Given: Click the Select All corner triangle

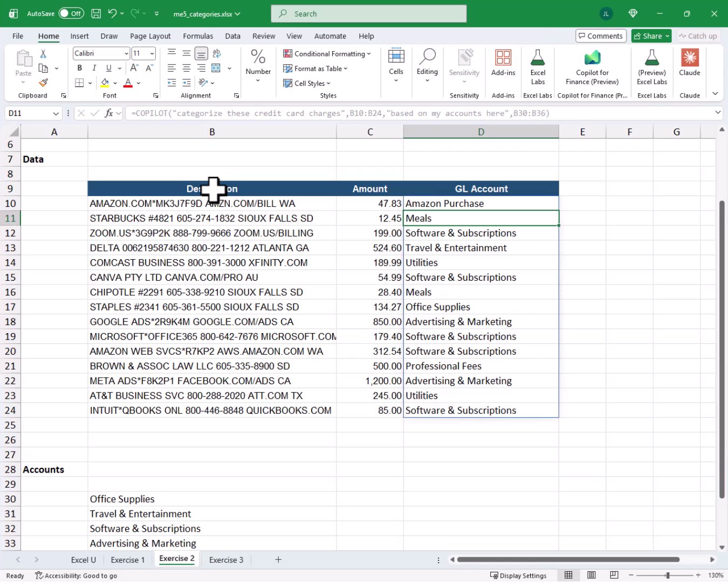Looking at the screenshot, I should [15, 132].
